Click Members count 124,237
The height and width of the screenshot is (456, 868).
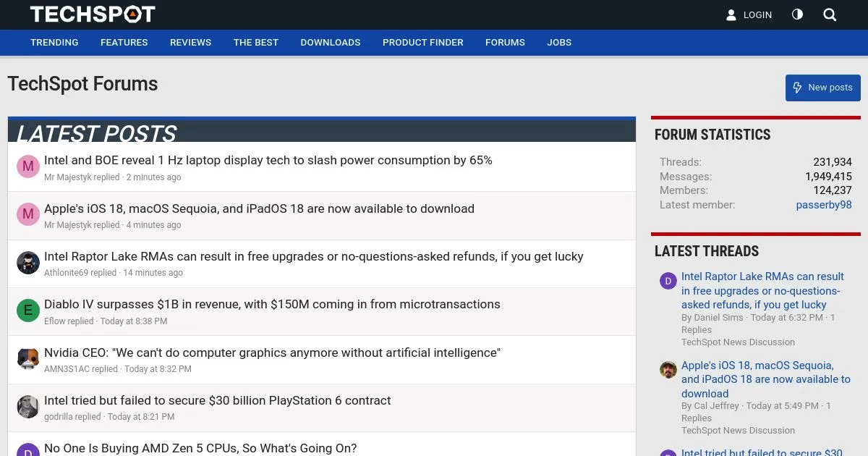coord(833,190)
